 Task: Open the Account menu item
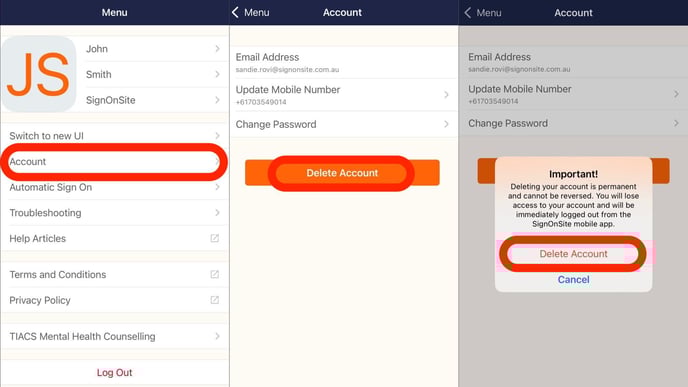[x=115, y=161]
